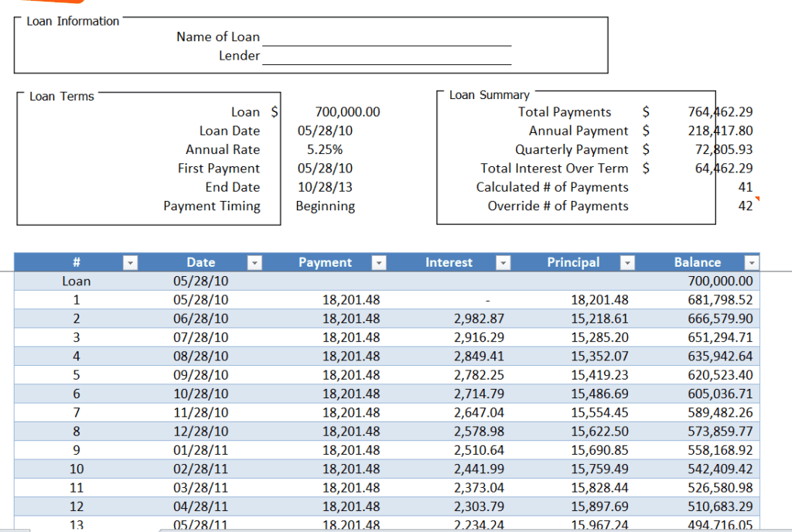Image resolution: width=792 pixels, height=532 pixels.
Task: Select Override # of Payments value 42
Action: 746,206
